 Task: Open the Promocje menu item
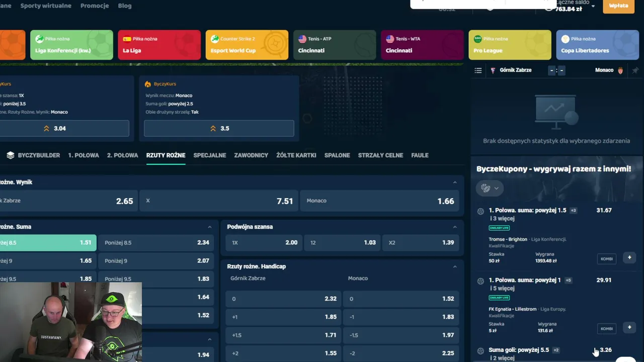point(95,6)
